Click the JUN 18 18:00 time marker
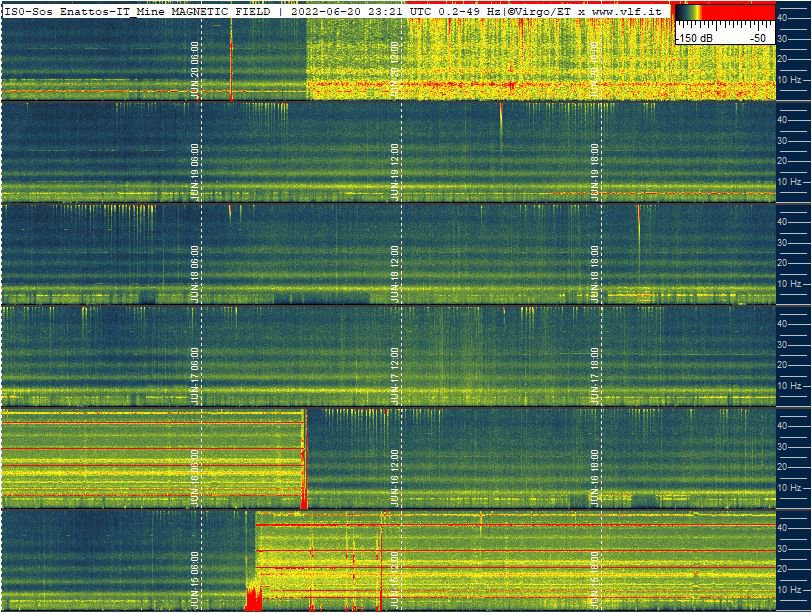 (595, 272)
